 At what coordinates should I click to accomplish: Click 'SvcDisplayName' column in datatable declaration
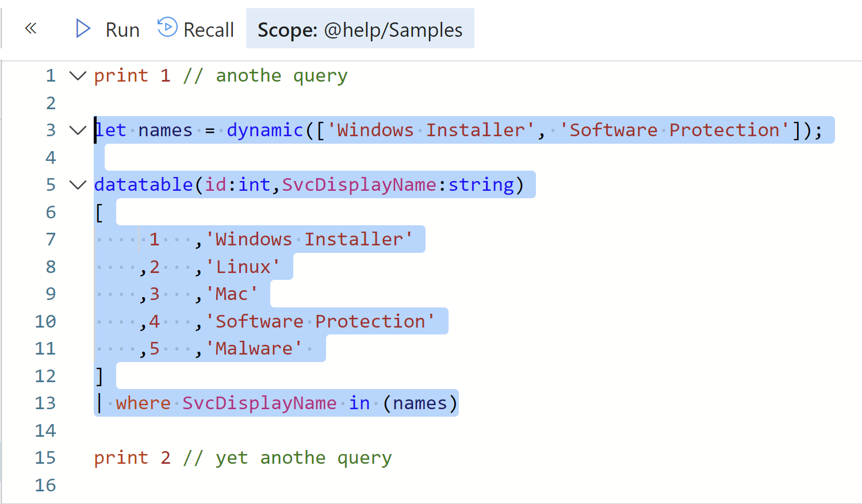pos(359,185)
